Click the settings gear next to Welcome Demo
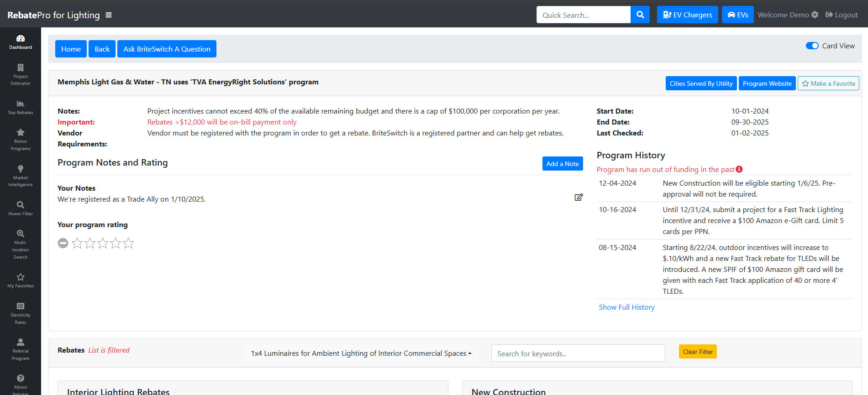 [815, 15]
